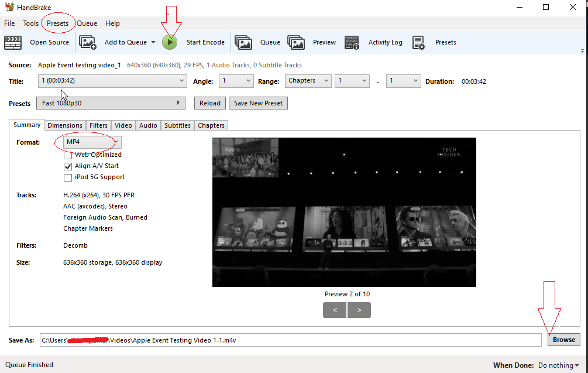The image size is (588, 373).
Task: Open the Format MP4 dropdown
Action: coord(115,142)
